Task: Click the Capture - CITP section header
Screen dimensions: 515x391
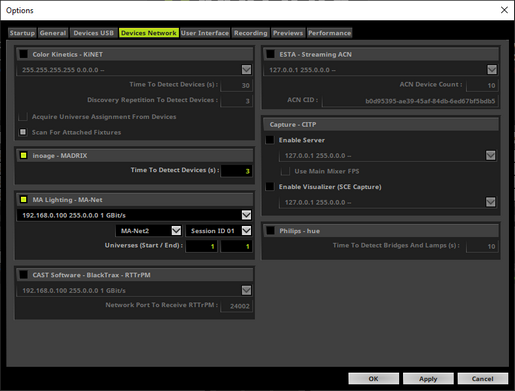Action: (x=381, y=124)
